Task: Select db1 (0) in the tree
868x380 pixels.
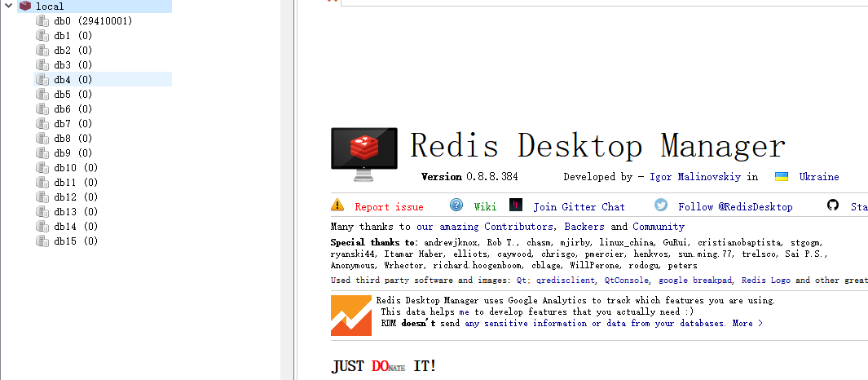Action: click(73, 35)
